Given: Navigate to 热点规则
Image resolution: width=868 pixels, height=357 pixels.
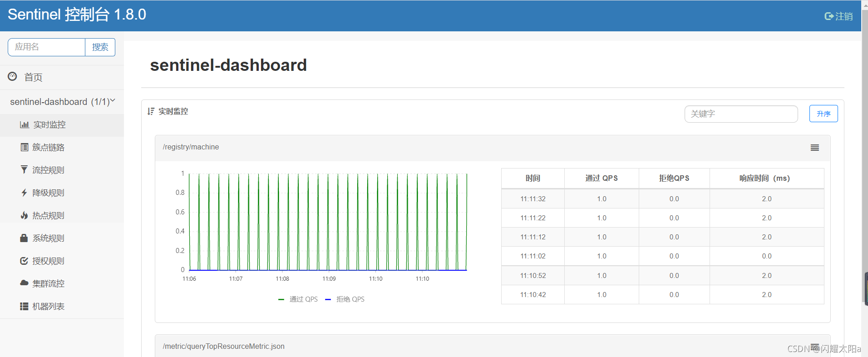Looking at the screenshot, I should click(62, 216).
